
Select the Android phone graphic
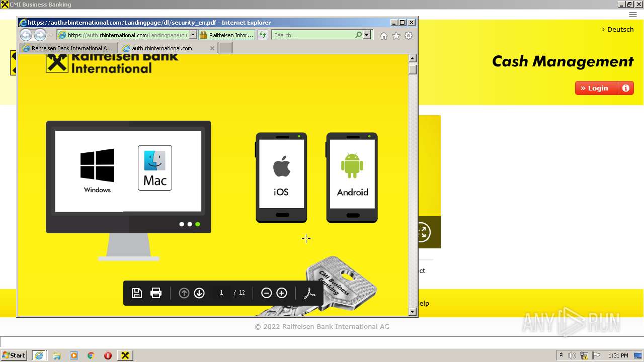[352, 177]
